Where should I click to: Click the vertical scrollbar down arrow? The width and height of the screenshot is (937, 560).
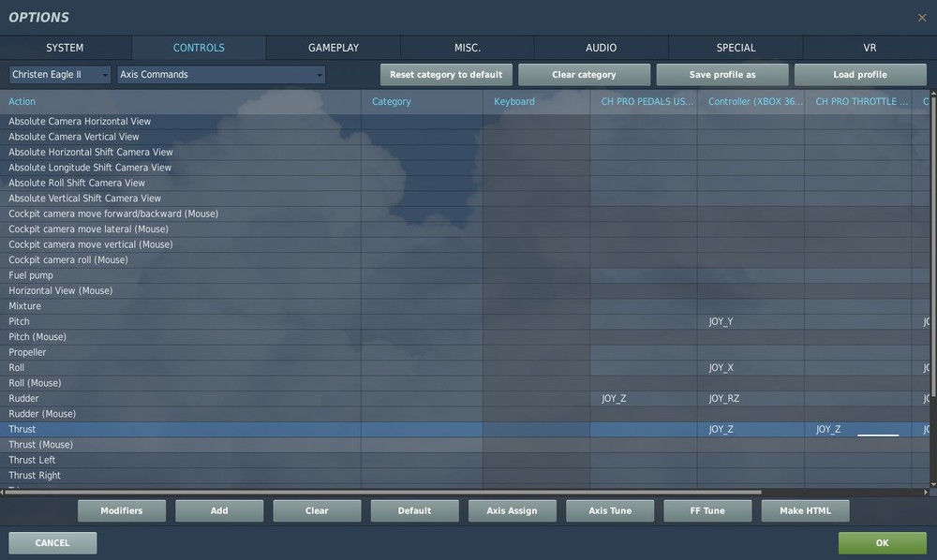point(933,485)
